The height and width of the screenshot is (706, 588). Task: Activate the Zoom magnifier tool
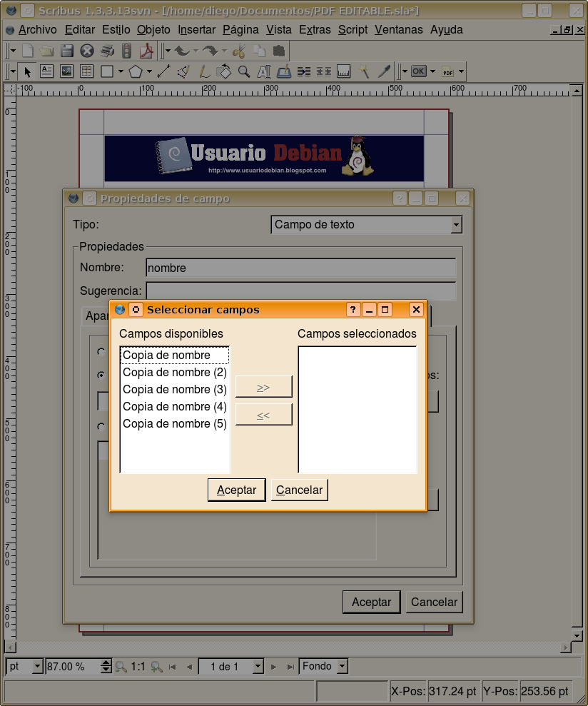click(242, 71)
